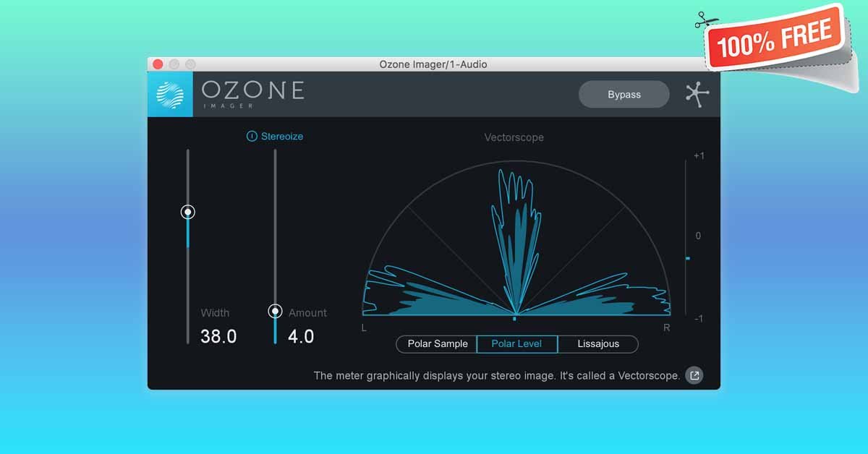This screenshot has width=868, height=454.
Task: Click the Stereoize power icon
Action: [252, 136]
